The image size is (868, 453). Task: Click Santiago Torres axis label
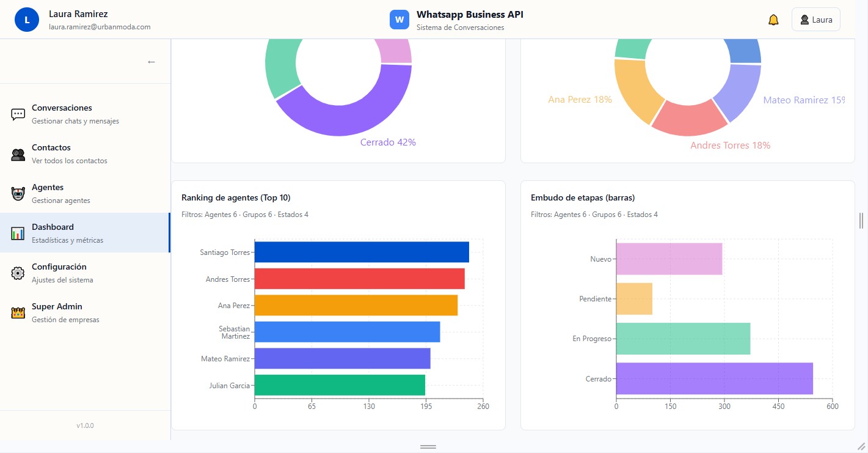point(225,252)
